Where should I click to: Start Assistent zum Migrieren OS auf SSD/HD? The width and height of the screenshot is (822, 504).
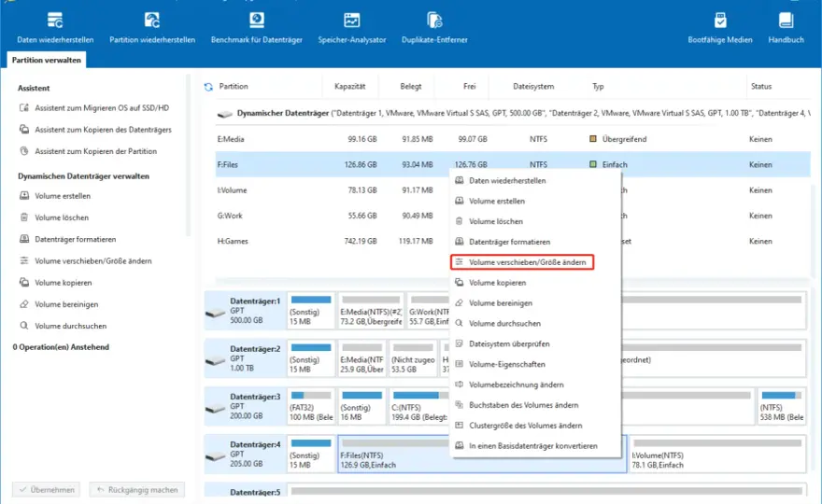94,108
